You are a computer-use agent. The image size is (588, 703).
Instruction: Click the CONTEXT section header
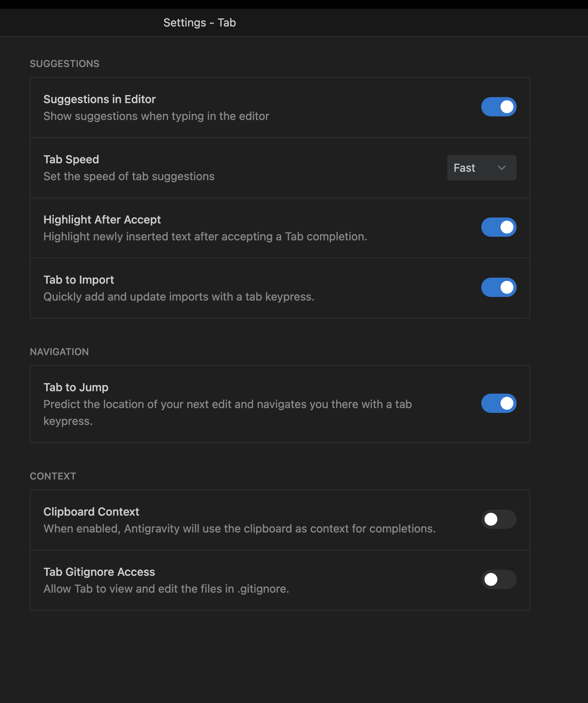[x=53, y=476]
